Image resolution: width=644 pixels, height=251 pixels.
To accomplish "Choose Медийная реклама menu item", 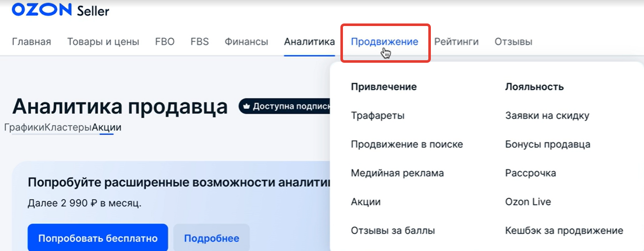I will (397, 173).
